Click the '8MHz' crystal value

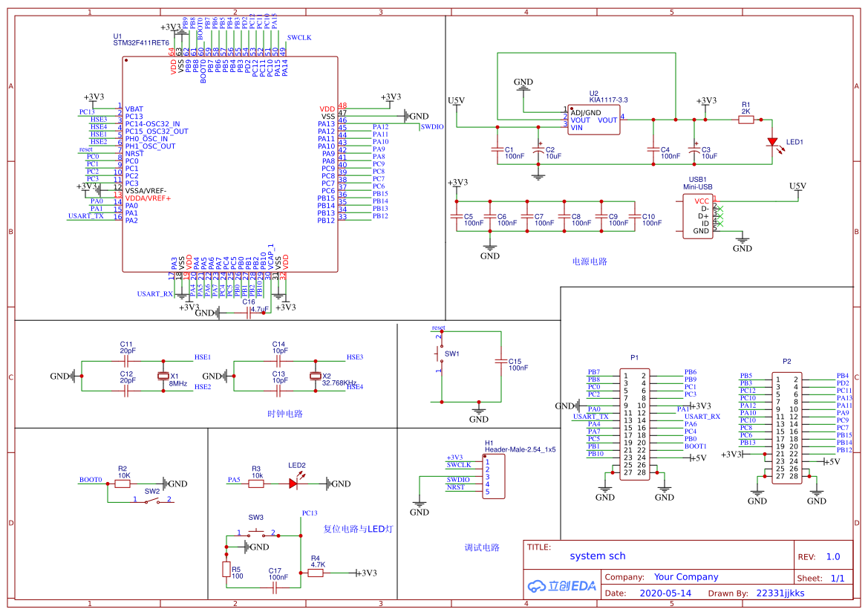point(177,383)
